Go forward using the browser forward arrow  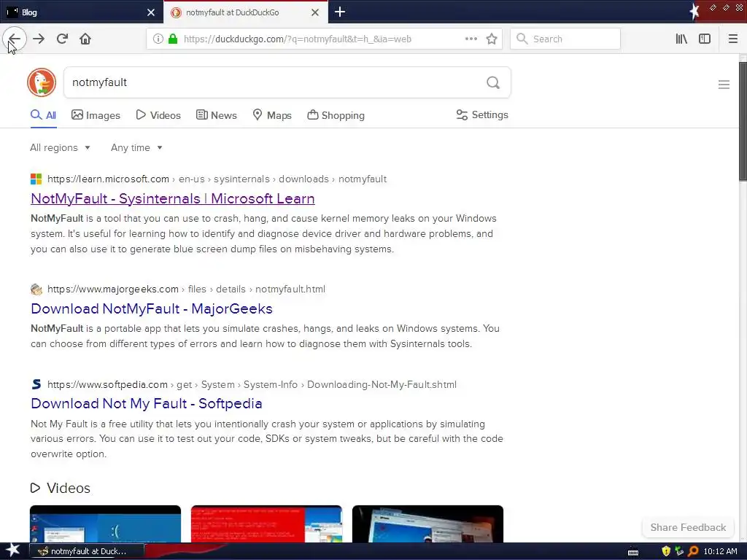(39, 39)
